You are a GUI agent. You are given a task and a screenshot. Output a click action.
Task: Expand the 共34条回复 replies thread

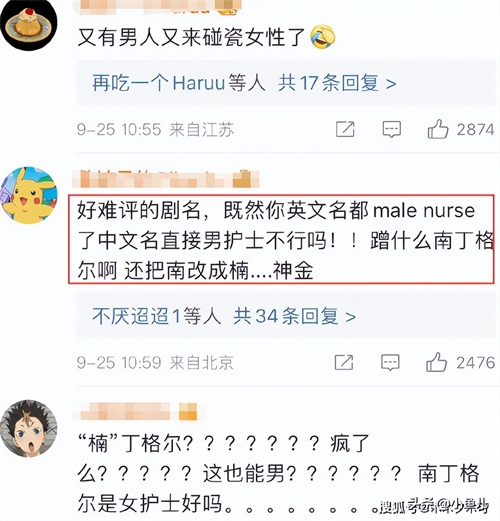(294, 316)
